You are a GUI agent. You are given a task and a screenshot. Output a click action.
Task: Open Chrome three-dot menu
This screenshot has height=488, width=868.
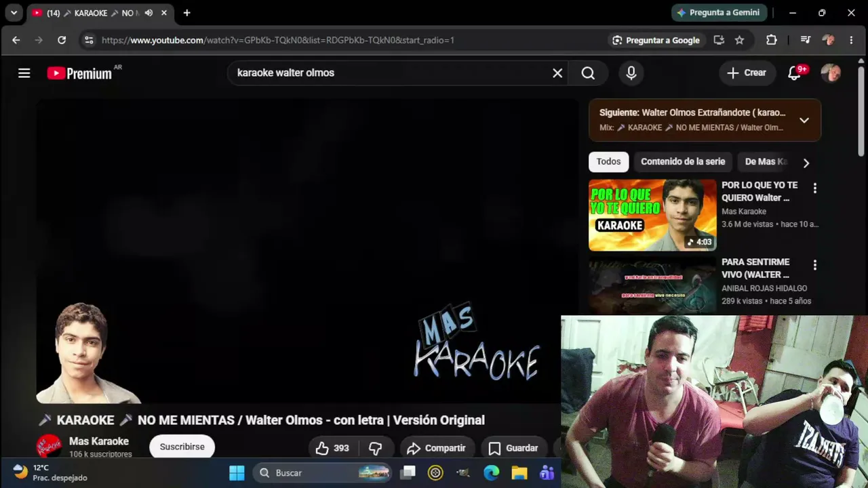851,40
